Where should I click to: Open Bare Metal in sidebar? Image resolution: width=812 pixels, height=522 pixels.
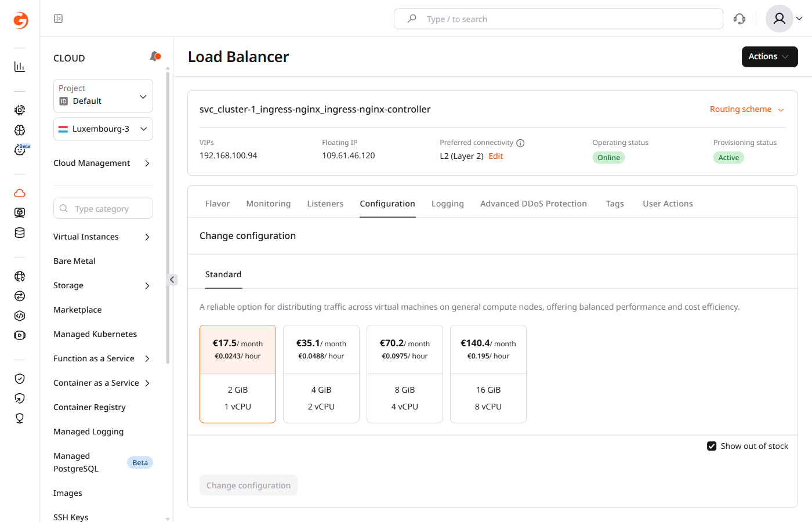click(x=74, y=261)
